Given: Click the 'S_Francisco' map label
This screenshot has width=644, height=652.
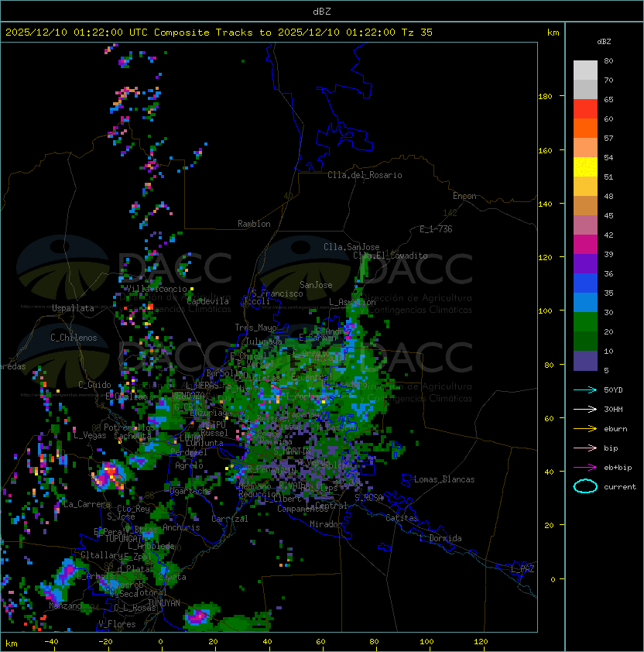Looking at the screenshot, I should click(277, 293).
